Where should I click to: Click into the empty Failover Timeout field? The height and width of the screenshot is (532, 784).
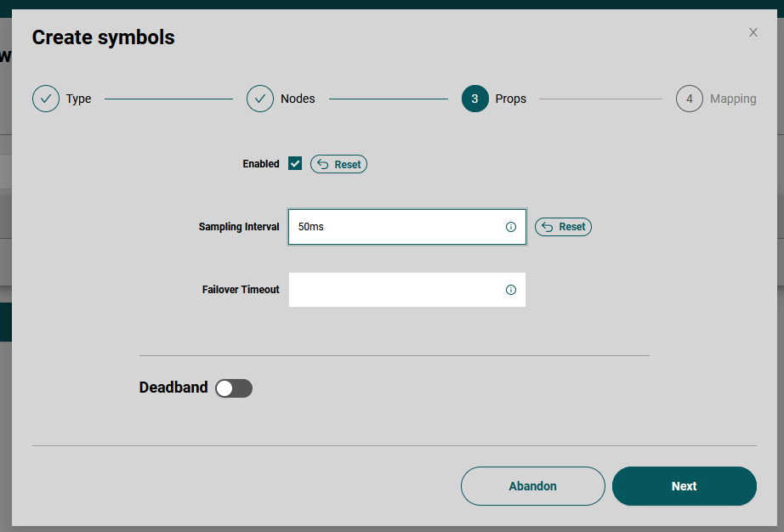395,290
